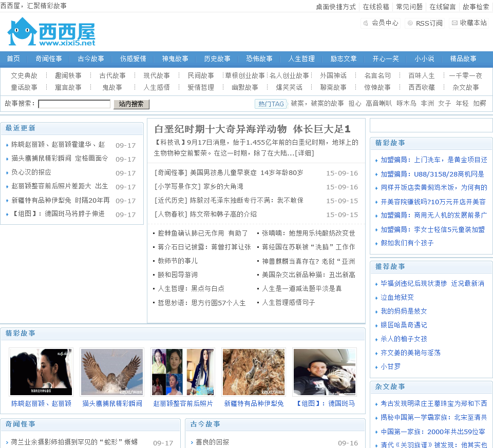
Task: Open 蒋介石日记披露 article
Action: click(x=204, y=247)
